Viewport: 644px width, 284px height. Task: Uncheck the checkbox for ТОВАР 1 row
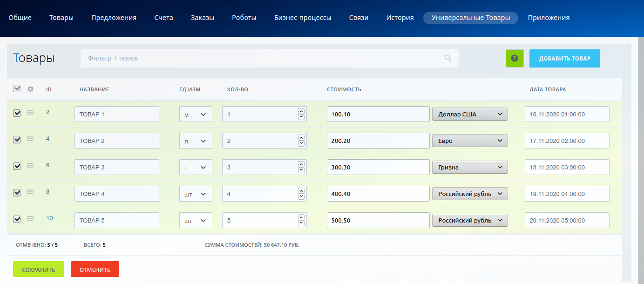(17, 113)
